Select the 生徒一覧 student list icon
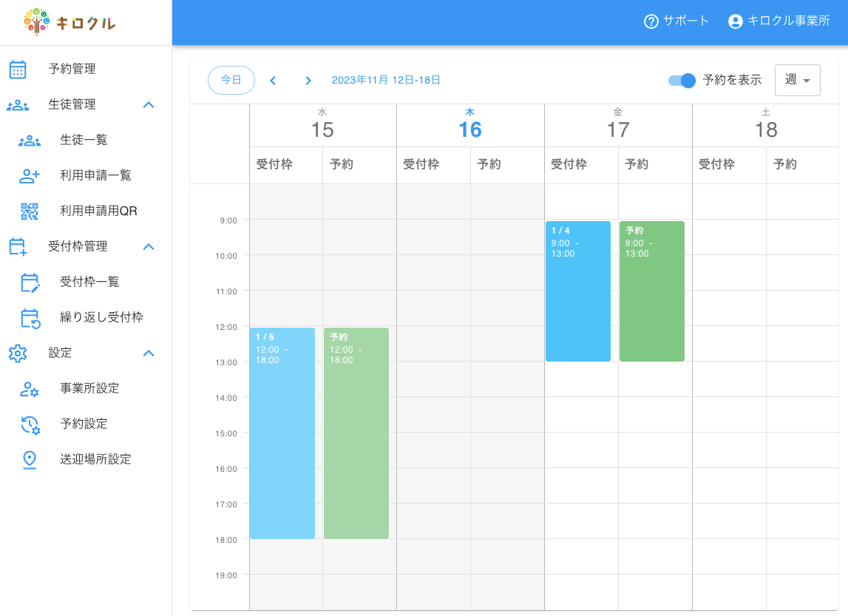This screenshot has width=848, height=616. (30, 140)
